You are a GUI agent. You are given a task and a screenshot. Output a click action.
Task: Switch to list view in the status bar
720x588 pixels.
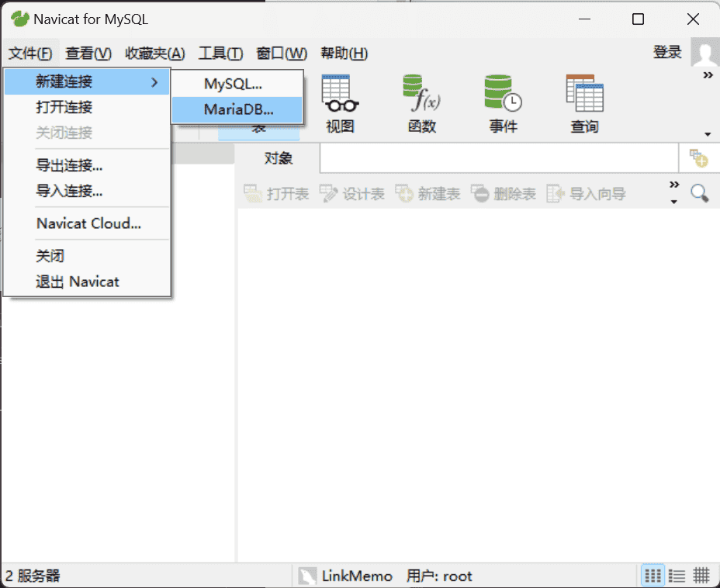coord(676,575)
